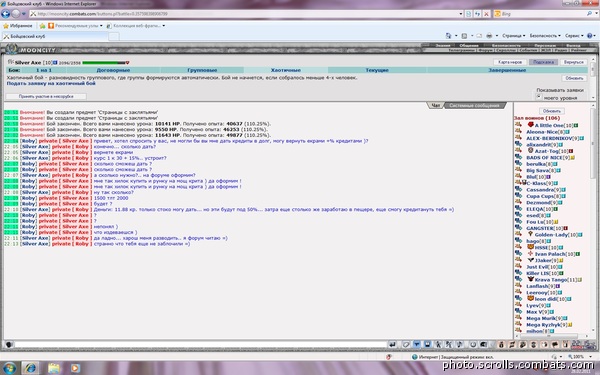Click the IE help question mark icon
This screenshot has height=375, width=600.
590,36
